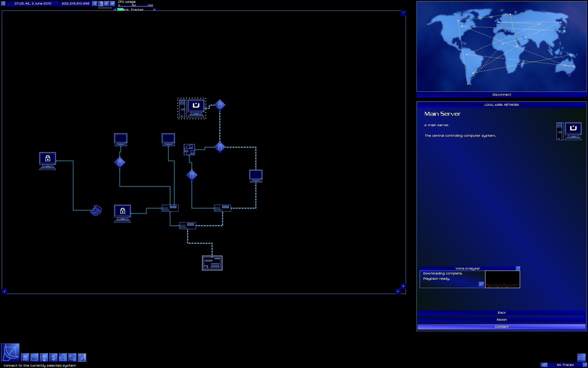Open the world map view
Image resolution: width=588 pixels, height=368 pixels.
coord(502,47)
